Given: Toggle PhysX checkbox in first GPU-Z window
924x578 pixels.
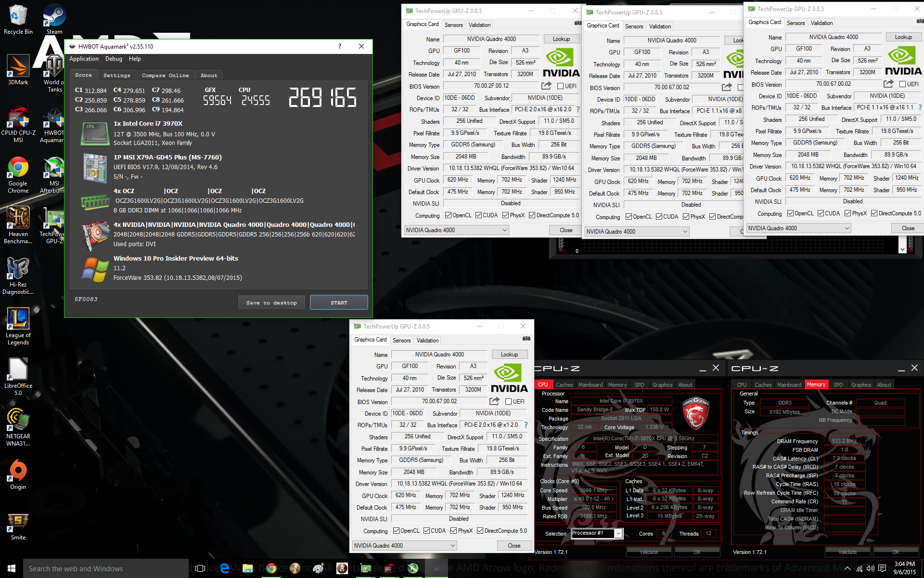Looking at the screenshot, I should tap(505, 215).
